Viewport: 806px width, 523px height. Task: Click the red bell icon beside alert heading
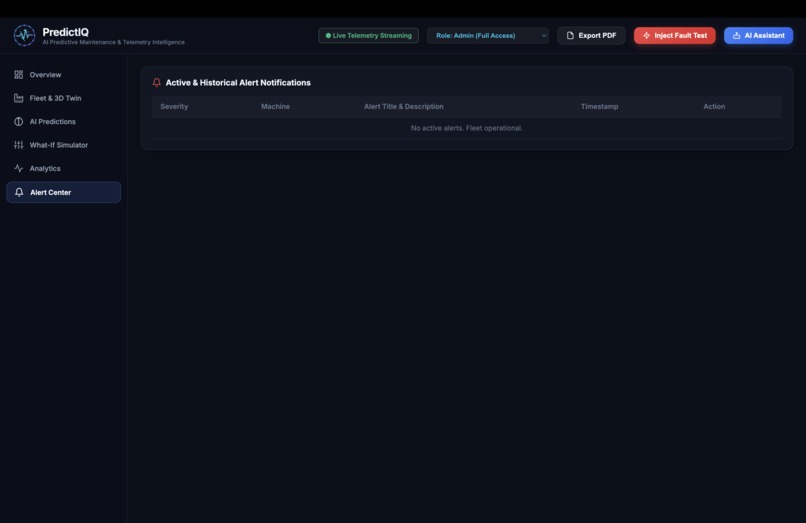point(157,82)
